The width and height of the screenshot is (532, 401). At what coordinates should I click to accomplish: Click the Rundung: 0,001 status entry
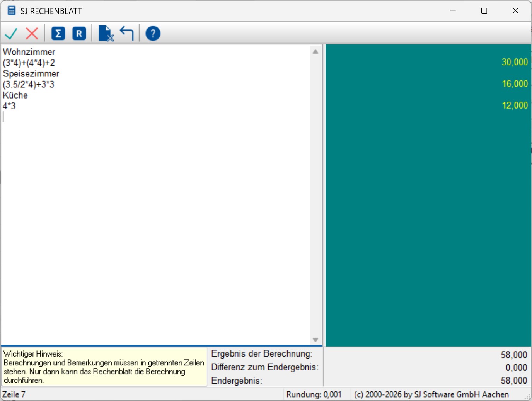[x=314, y=394]
